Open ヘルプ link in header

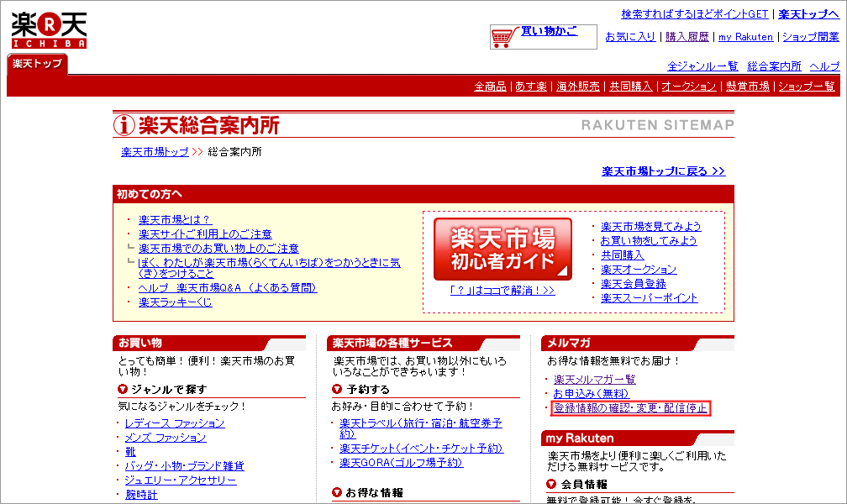coord(824,66)
